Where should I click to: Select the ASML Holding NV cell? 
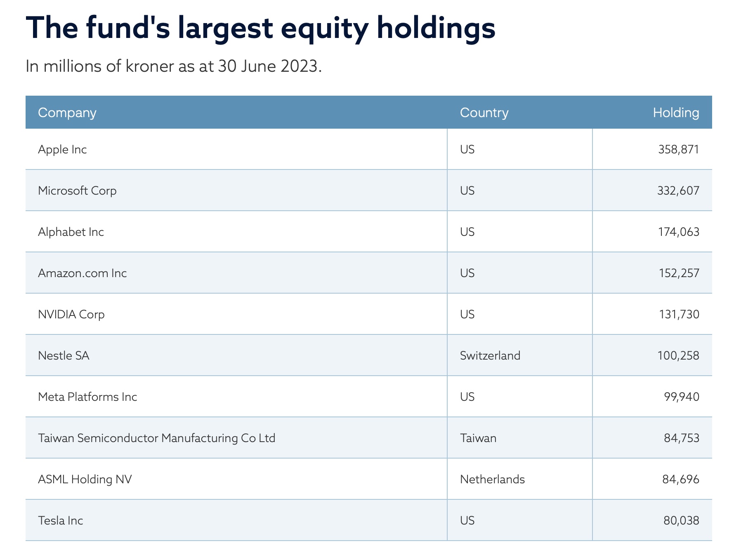click(x=85, y=479)
